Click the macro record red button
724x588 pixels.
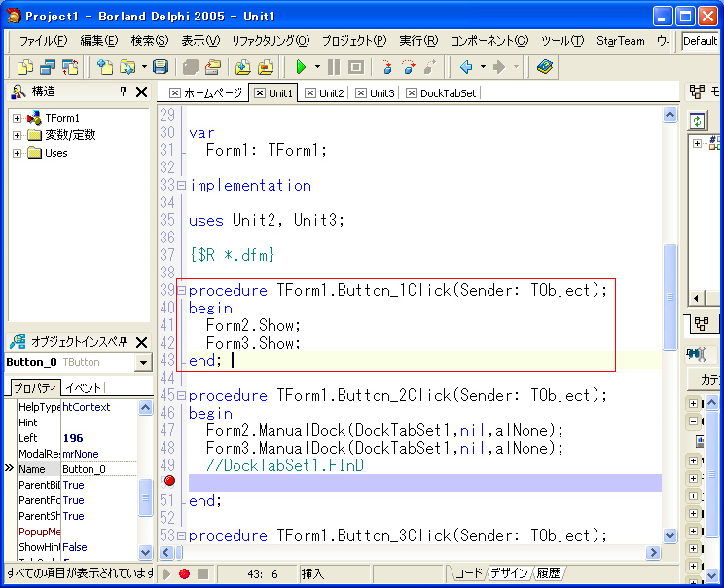point(184,573)
